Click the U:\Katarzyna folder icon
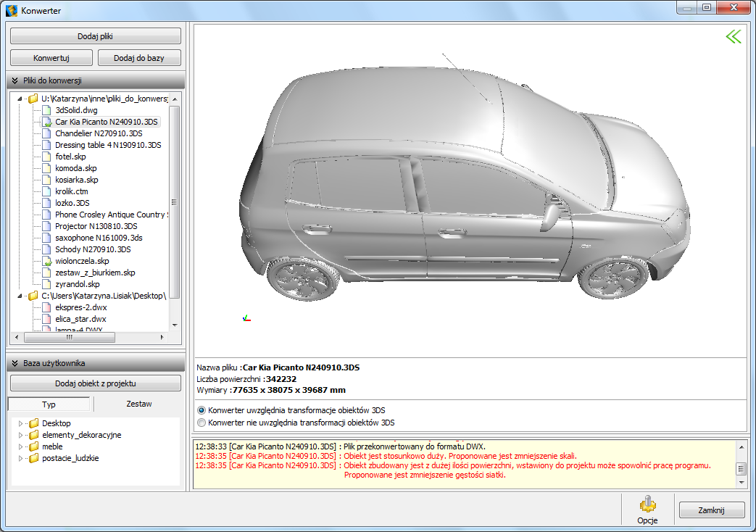 click(x=33, y=99)
